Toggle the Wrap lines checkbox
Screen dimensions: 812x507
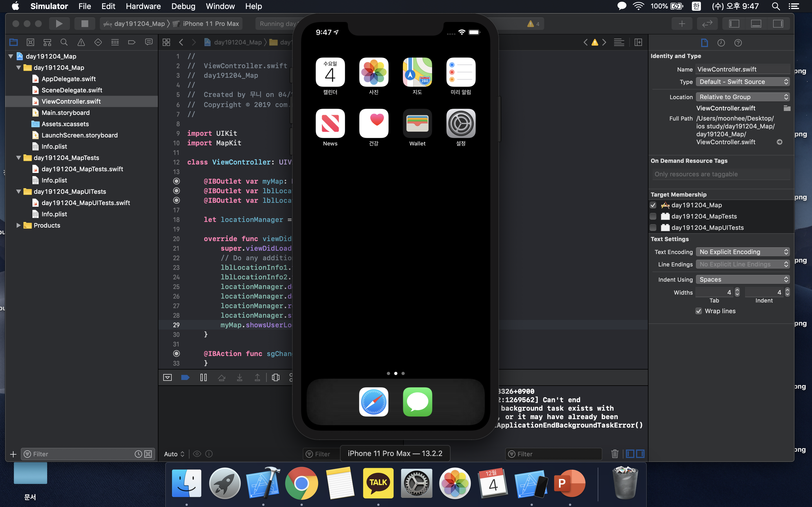(x=699, y=311)
